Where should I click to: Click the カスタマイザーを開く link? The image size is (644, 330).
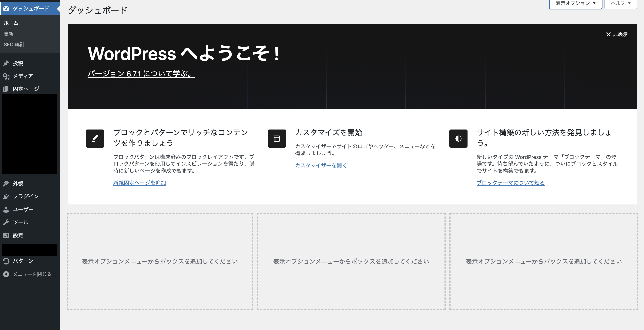321,165
